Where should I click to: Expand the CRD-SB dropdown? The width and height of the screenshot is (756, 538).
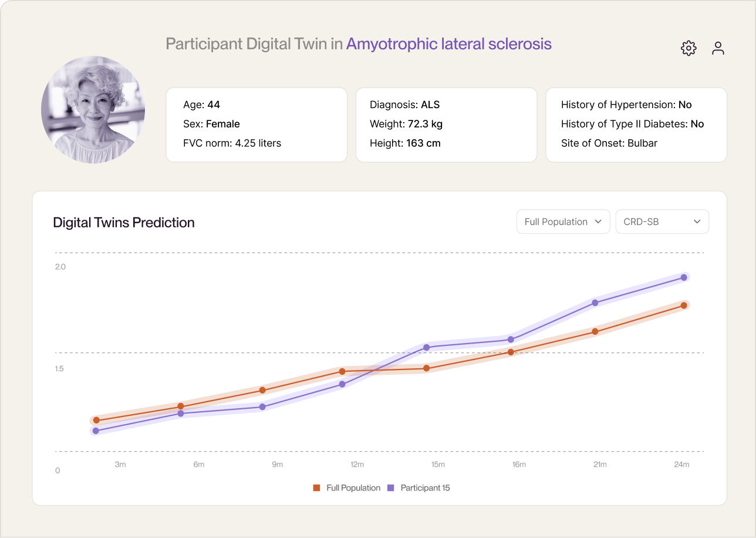click(x=662, y=221)
